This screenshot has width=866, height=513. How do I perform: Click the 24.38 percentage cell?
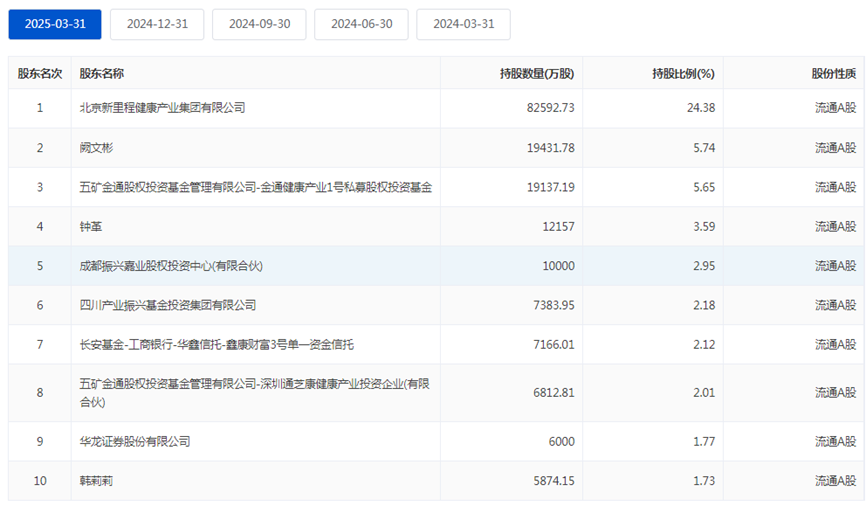coord(701,108)
